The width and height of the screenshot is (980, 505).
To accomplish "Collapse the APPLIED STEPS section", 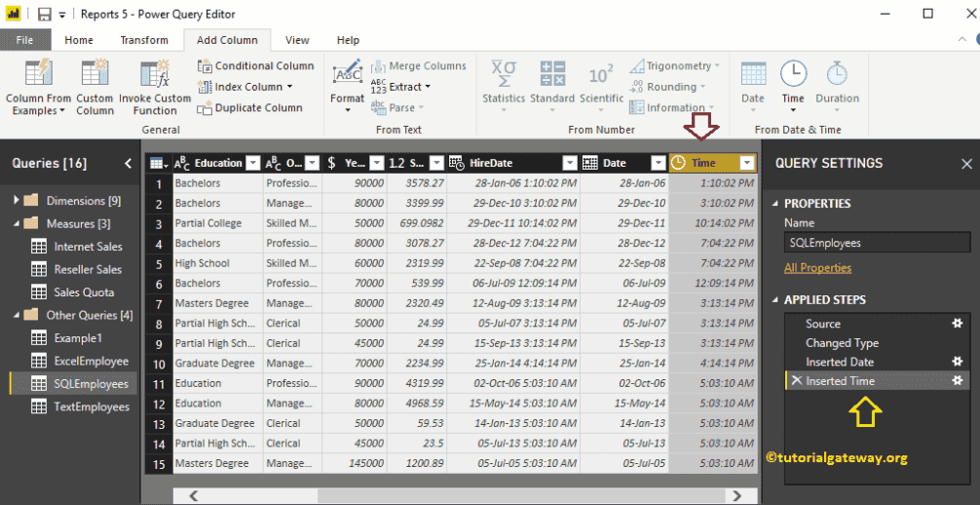I will click(775, 300).
